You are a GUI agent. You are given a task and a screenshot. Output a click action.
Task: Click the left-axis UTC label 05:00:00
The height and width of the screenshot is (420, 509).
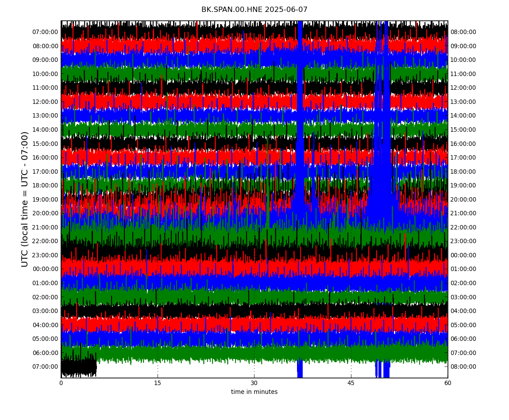pos(45,339)
